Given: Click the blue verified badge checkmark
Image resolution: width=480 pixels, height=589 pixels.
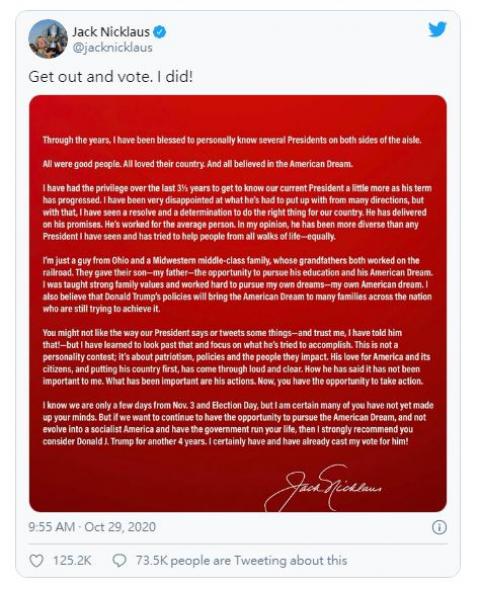Looking at the screenshot, I should (x=160, y=32).
